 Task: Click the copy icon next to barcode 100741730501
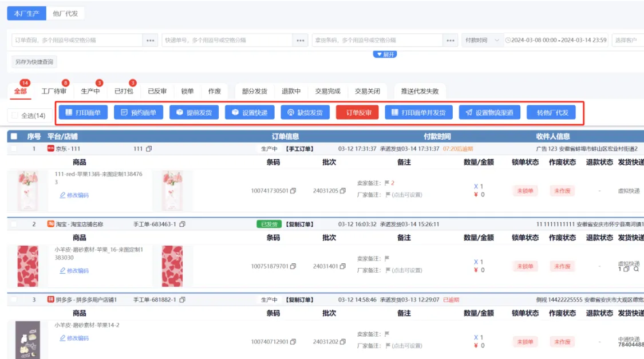coord(294,191)
